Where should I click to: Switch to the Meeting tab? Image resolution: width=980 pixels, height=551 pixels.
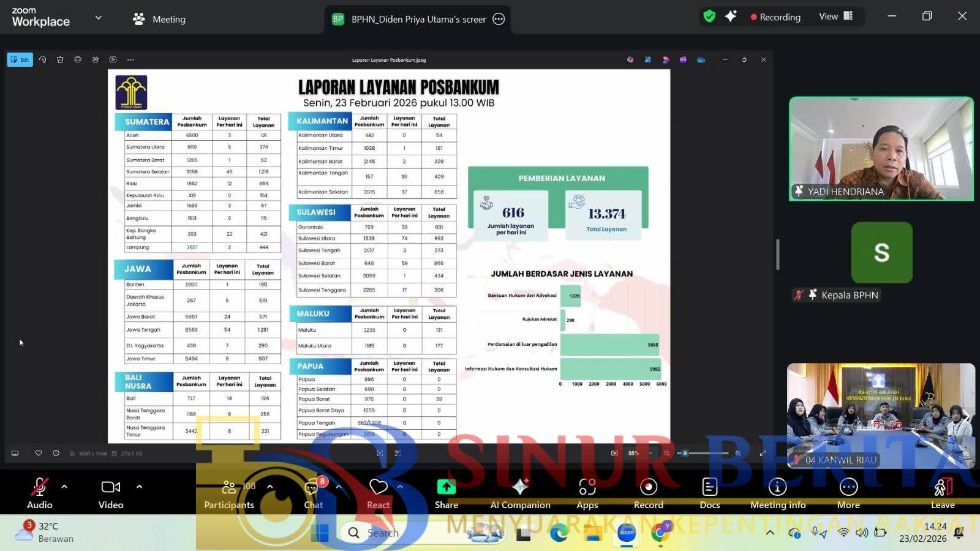(159, 19)
